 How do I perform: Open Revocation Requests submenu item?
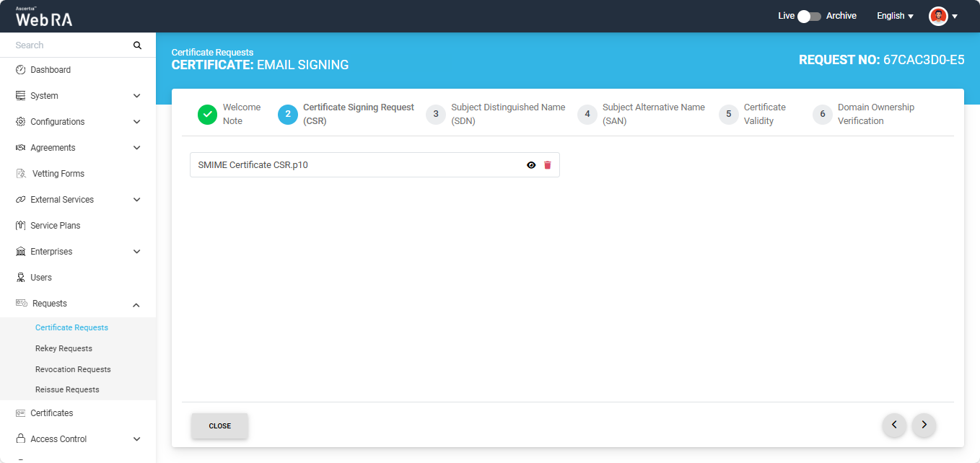pyautogui.click(x=73, y=369)
